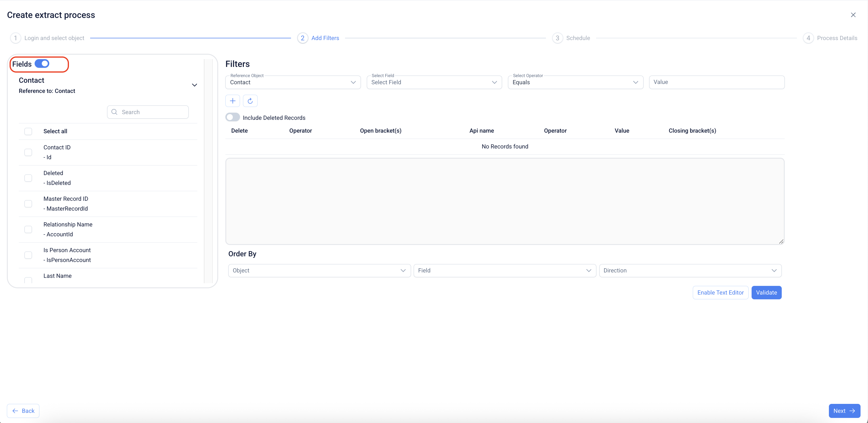Image resolution: width=868 pixels, height=423 pixels.
Task: Open the Order By Direction dropdown
Action: click(x=690, y=271)
